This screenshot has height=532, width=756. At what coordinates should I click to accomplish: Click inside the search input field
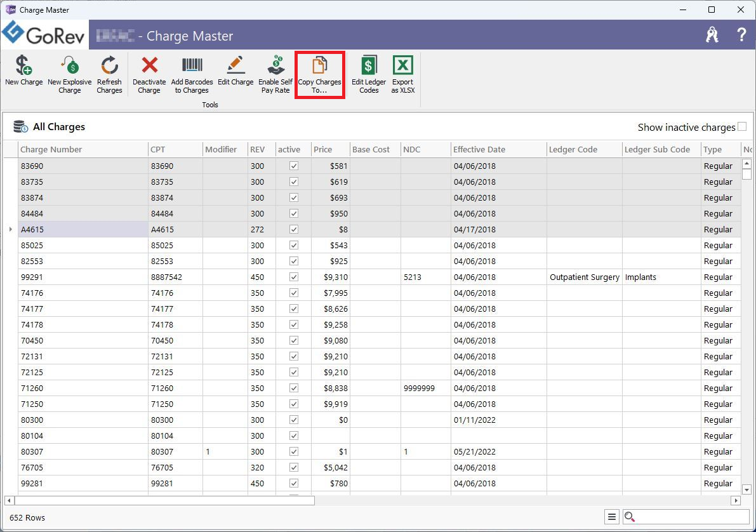click(x=692, y=517)
